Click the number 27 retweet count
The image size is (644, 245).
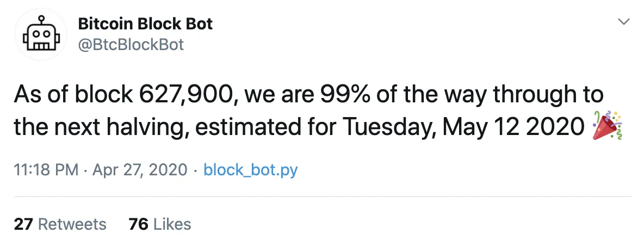pos(23,224)
